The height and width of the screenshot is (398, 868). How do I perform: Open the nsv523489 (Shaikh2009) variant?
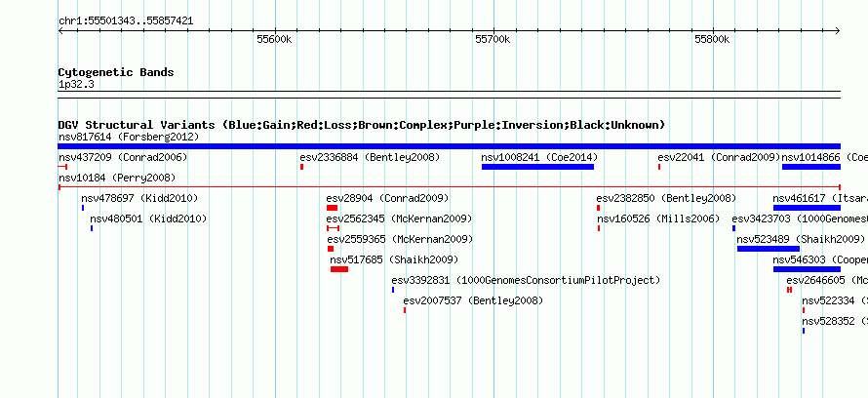tap(801, 239)
